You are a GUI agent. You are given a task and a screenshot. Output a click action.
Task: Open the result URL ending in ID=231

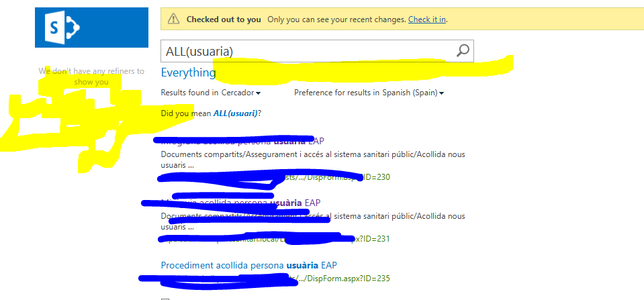point(275,239)
